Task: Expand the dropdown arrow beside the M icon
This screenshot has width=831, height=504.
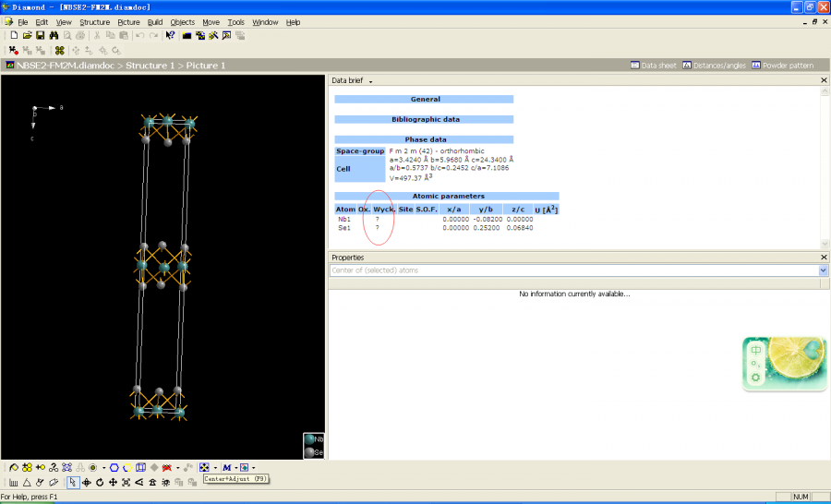Action: (x=235, y=467)
